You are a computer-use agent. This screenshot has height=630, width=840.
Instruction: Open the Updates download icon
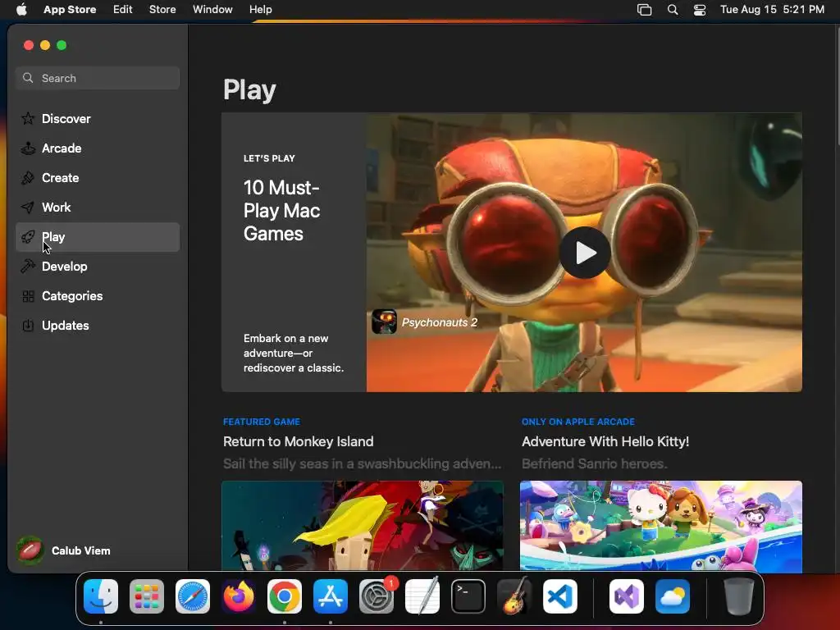[x=28, y=325]
